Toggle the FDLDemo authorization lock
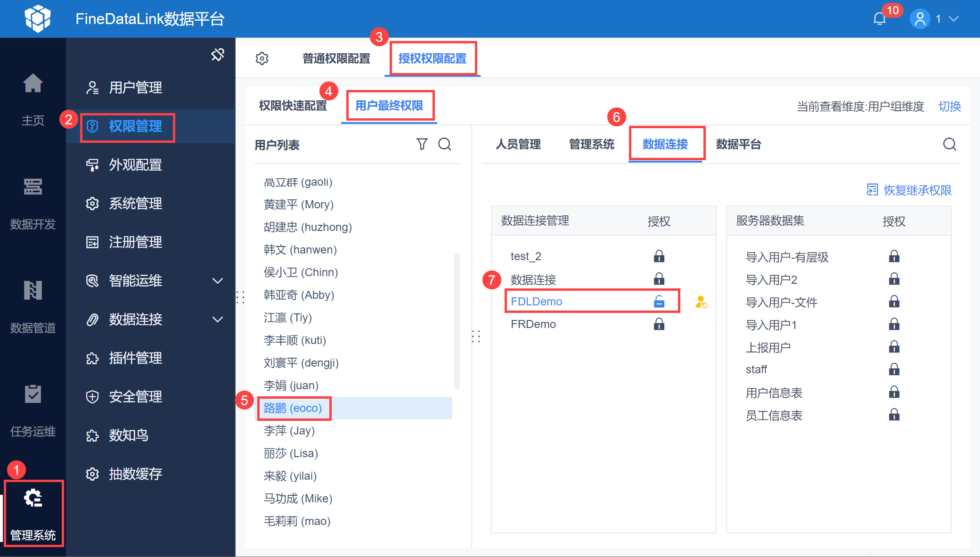 pos(659,302)
